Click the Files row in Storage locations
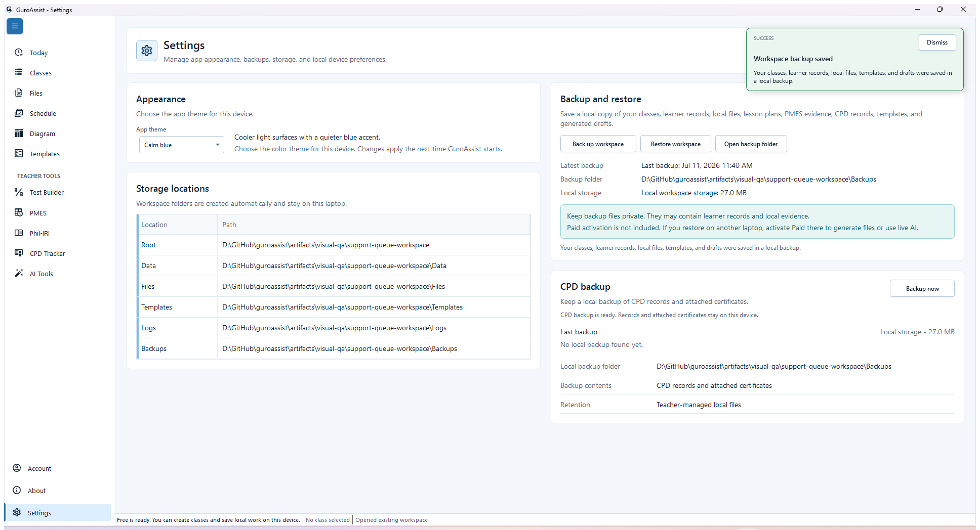Image resolution: width=980 pixels, height=530 pixels. 334,286
